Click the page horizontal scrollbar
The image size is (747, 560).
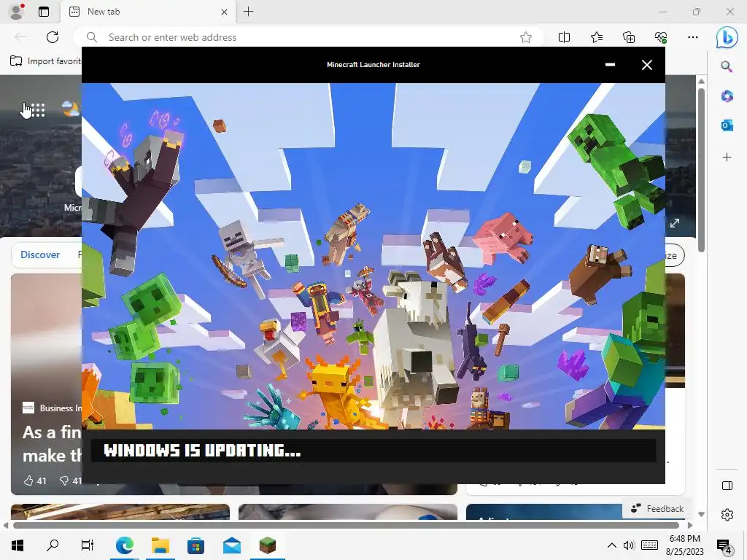pyautogui.click(x=347, y=525)
